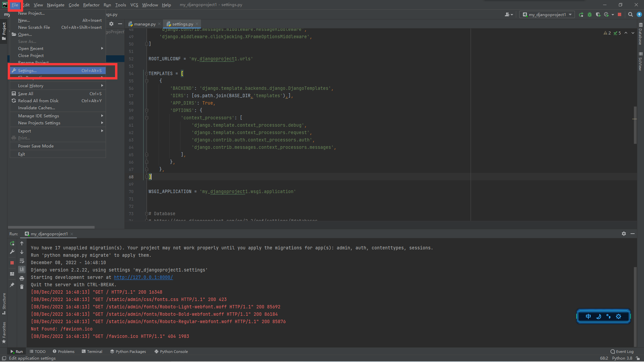Click Run with Coverage shield icon

(598, 15)
